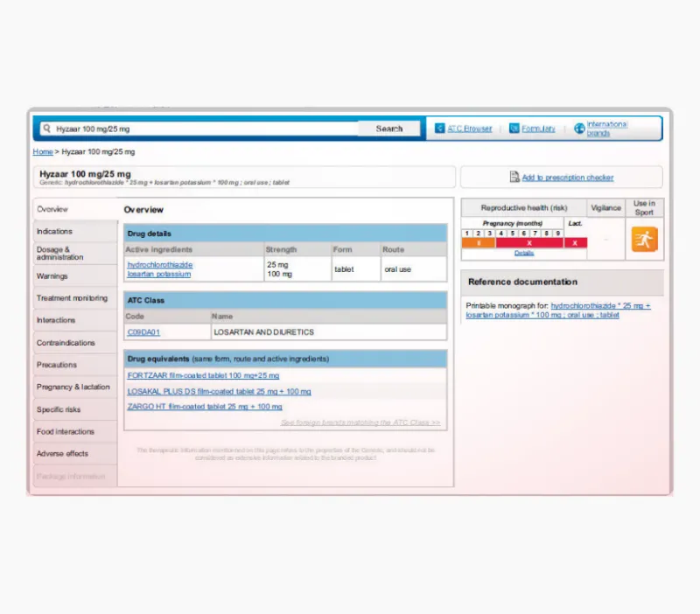Click the Vigilance column header

pyautogui.click(x=605, y=208)
